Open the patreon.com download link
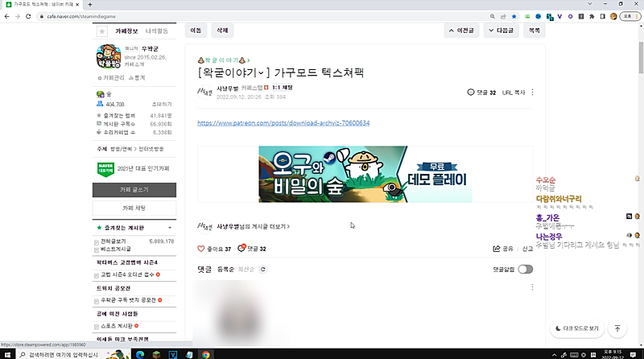The image size is (644, 359). (x=283, y=123)
